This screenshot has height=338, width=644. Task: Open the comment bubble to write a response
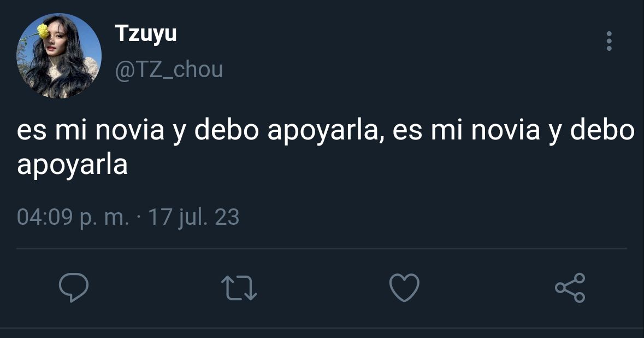pyautogui.click(x=74, y=288)
